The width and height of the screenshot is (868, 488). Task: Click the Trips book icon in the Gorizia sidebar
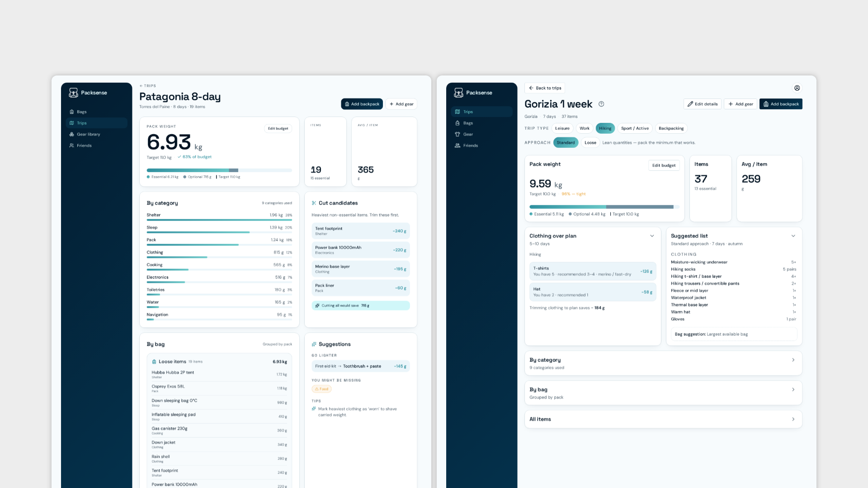pos(458,112)
